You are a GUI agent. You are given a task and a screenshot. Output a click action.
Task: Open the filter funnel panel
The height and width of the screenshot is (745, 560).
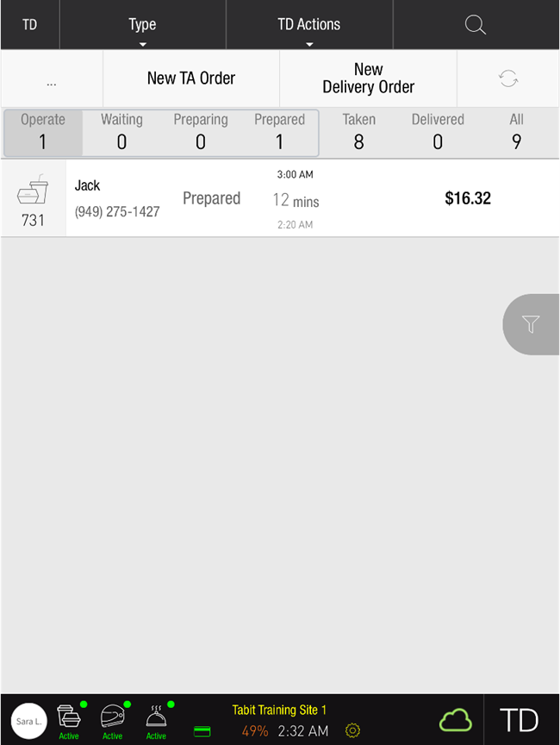click(x=532, y=324)
